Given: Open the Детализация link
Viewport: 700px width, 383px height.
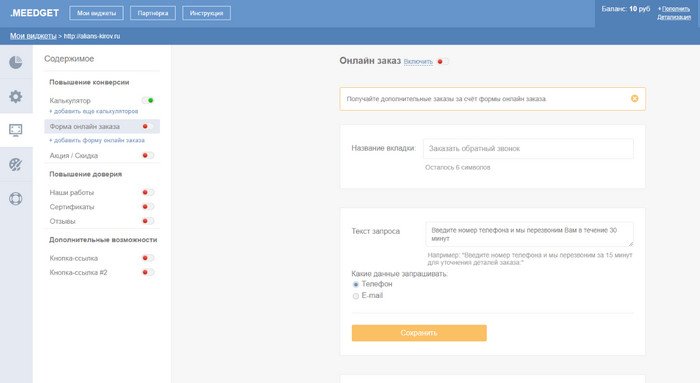Looking at the screenshot, I should pyautogui.click(x=674, y=17).
